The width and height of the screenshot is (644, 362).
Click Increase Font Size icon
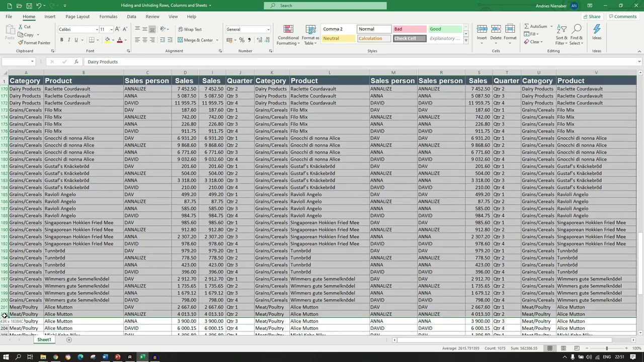117,29
